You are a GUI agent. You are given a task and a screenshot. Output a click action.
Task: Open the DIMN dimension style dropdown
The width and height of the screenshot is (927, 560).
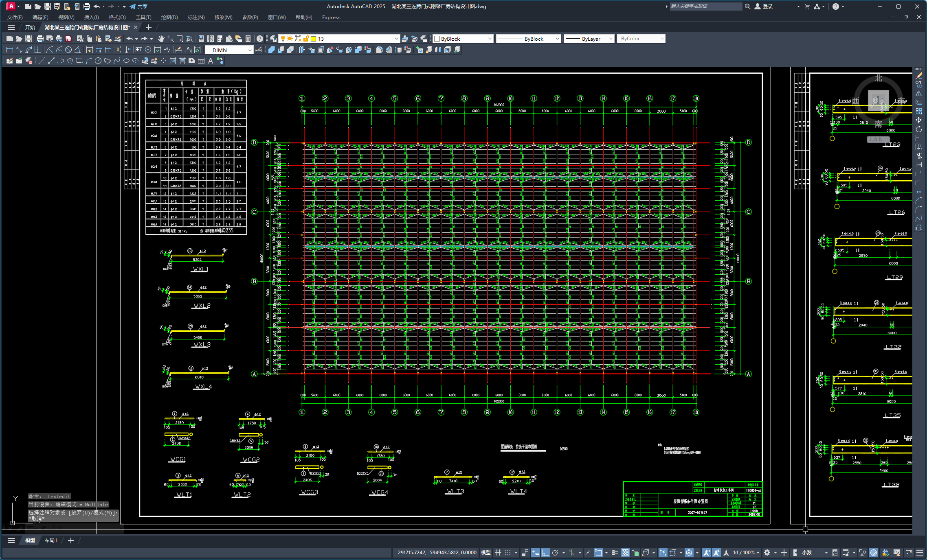(250, 50)
